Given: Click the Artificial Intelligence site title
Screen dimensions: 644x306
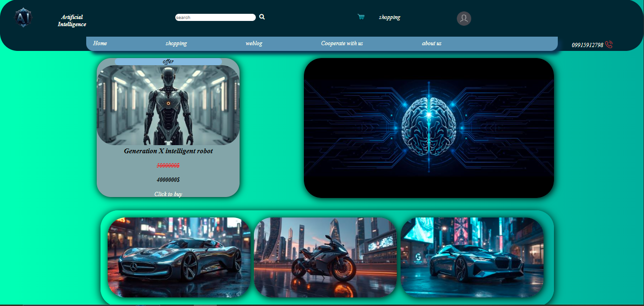Looking at the screenshot, I should coord(72,20).
